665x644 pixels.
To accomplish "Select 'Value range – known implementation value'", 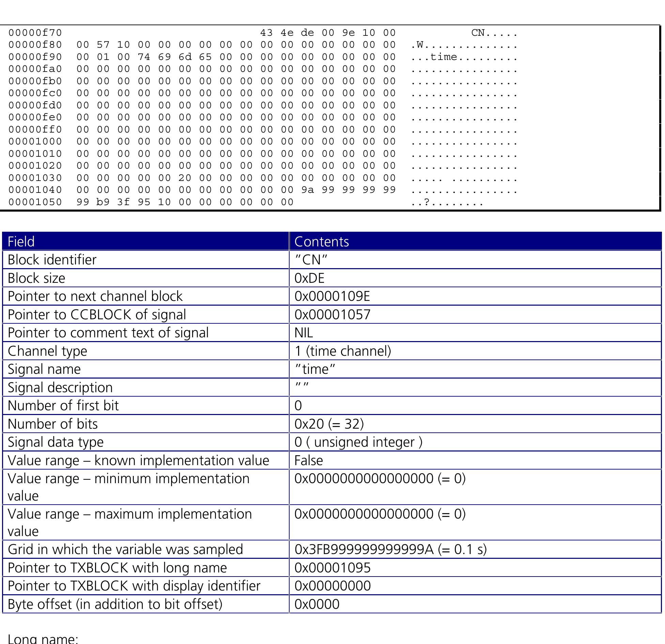I will (145, 460).
